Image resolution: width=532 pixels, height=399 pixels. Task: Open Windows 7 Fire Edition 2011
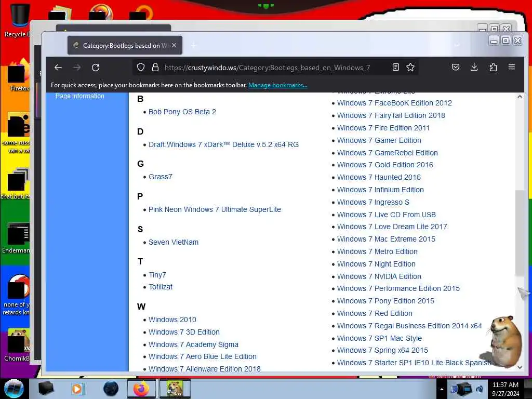383,128
